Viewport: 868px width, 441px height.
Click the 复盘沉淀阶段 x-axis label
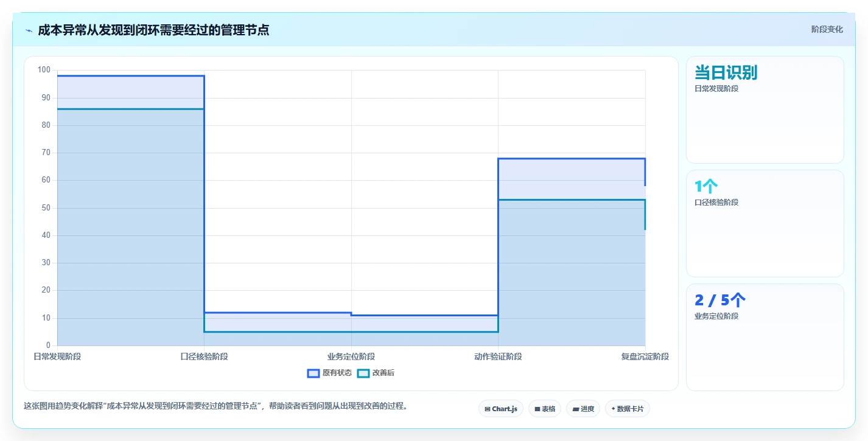point(645,356)
